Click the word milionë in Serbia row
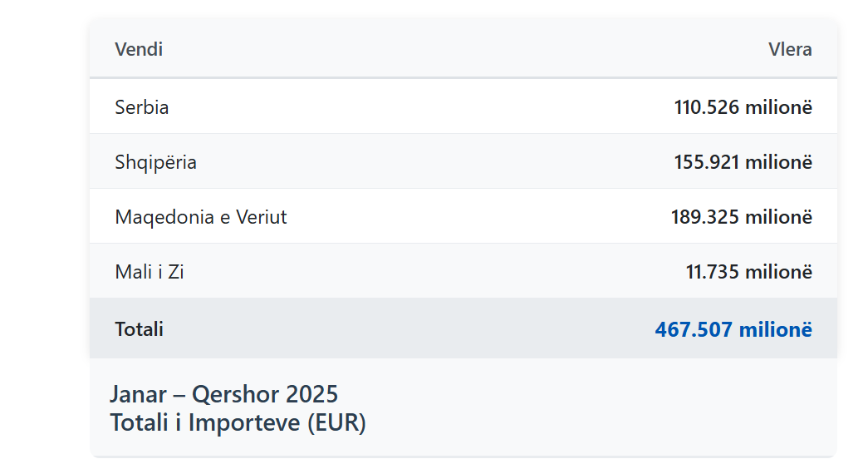Screen dimensions: 868x459 click(x=779, y=107)
